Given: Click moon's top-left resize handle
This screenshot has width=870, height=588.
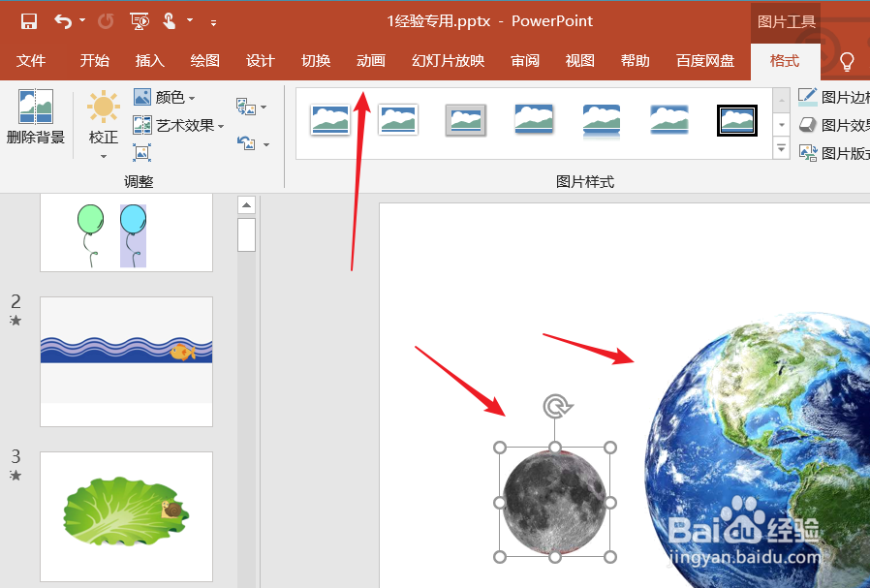Looking at the screenshot, I should pyautogui.click(x=500, y=448).
